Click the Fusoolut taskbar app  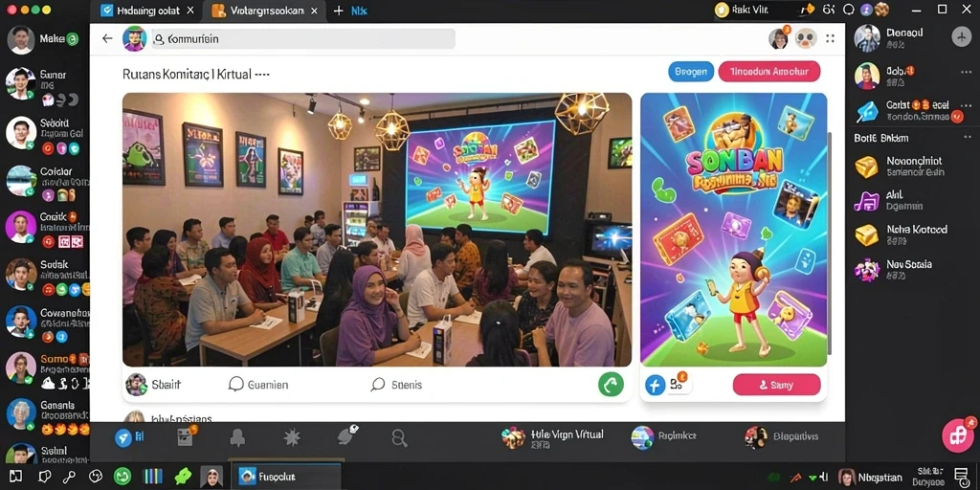pyautogui.click(x=285, y=477)
